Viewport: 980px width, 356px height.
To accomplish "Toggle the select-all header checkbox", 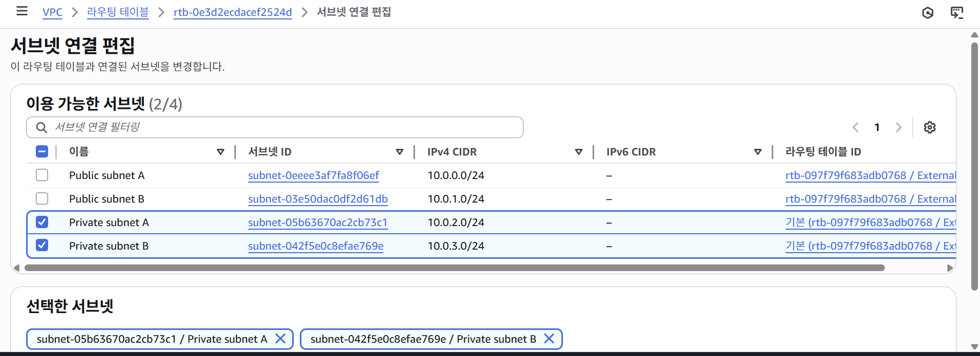I will pyautogui.click(x=42, y=151).
